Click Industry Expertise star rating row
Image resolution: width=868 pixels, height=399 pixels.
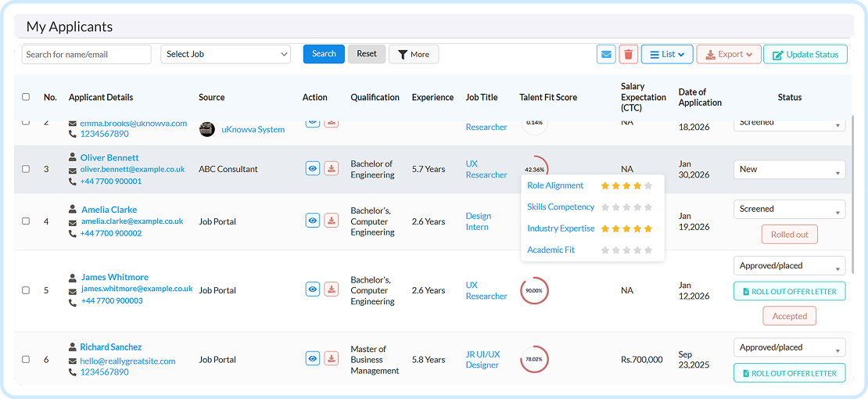pos(590,228)
